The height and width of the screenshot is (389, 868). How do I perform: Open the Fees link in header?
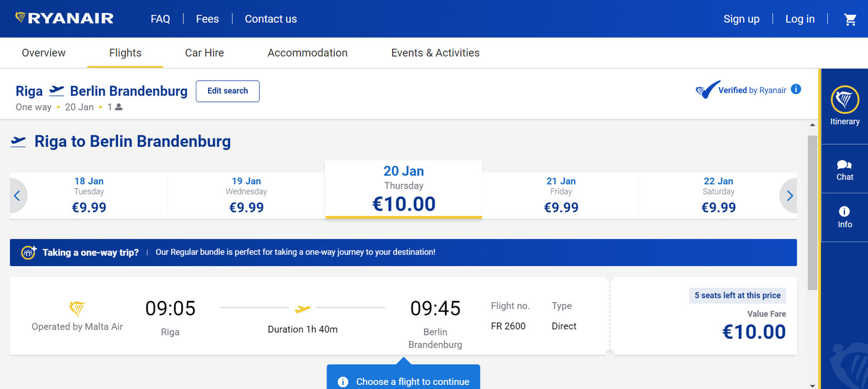[x=207, y=19]
